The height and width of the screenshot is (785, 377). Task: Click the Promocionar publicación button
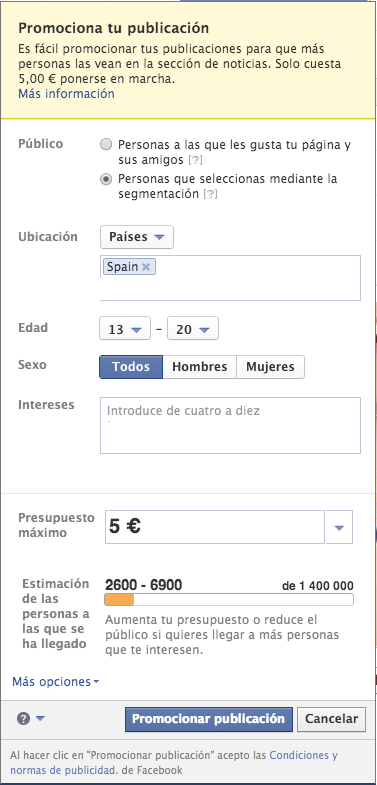pos(208,719)
